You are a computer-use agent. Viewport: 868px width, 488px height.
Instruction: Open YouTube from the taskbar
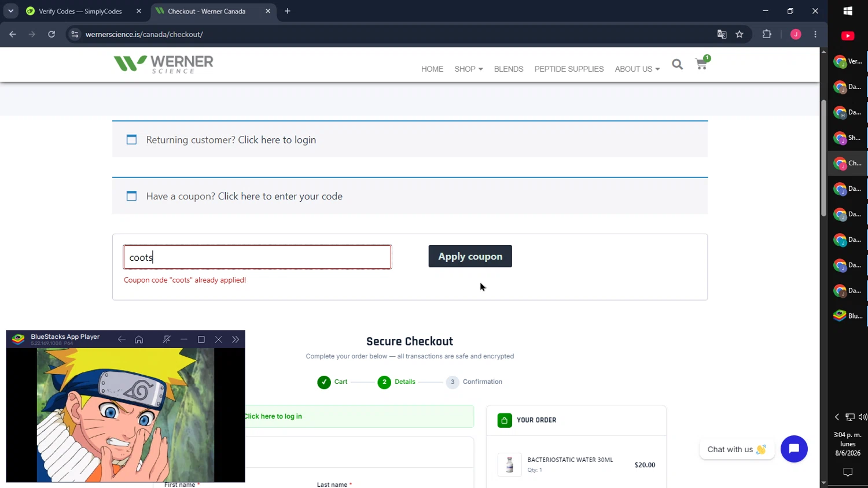tap(848, 36)
